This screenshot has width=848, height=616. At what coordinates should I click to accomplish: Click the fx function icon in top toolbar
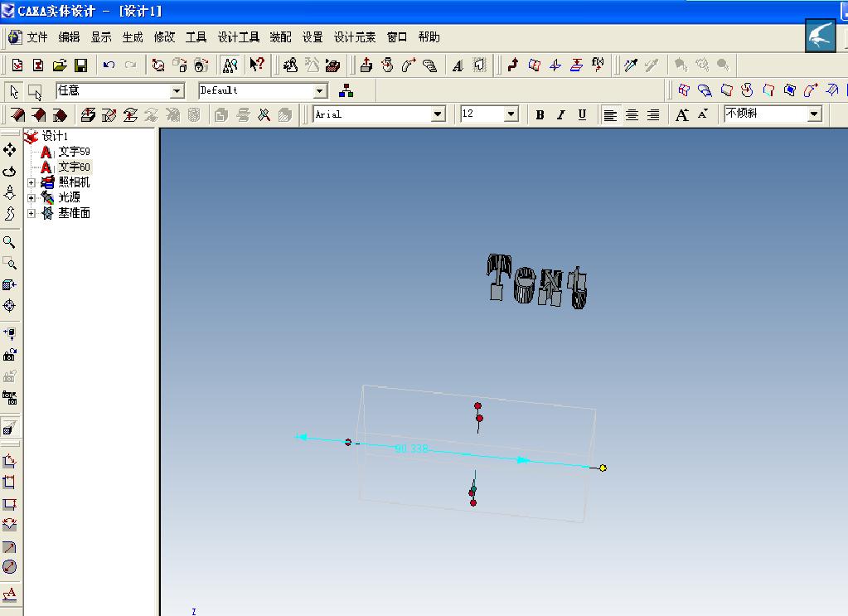[x=598, y=65]
